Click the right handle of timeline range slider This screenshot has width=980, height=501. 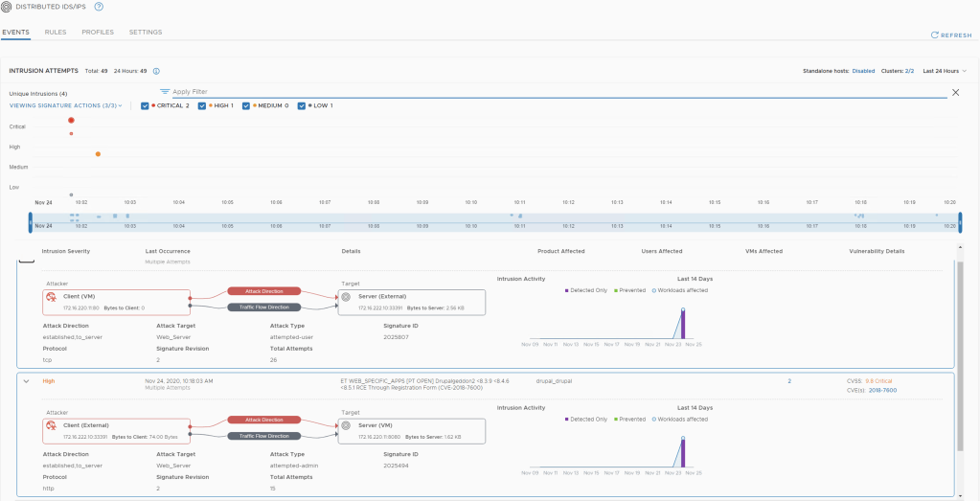(960, 222)
